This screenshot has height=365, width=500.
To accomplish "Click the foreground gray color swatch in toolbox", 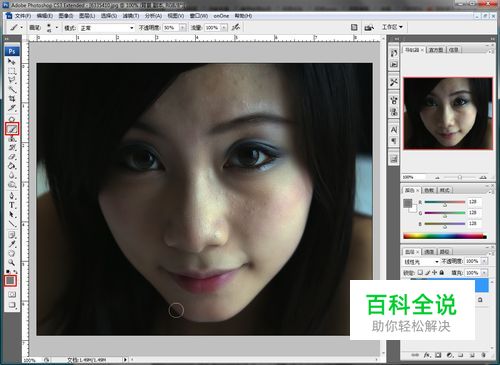I will point(10,281).
